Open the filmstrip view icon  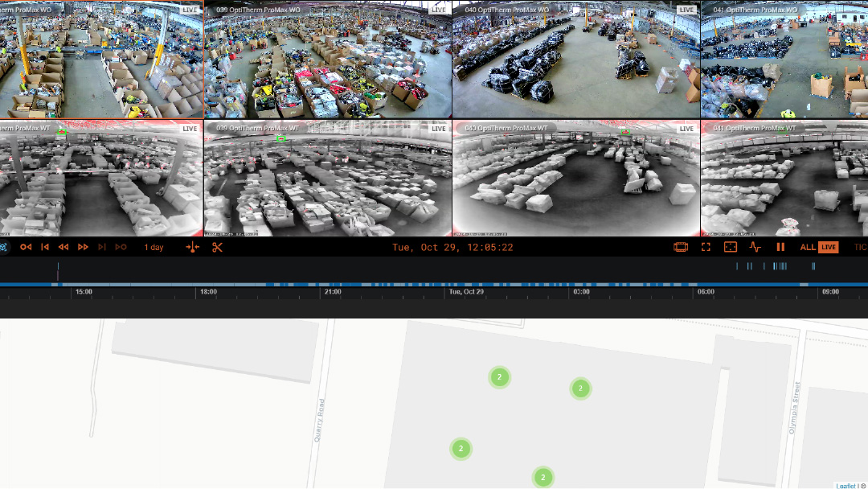tap(681, 247)
